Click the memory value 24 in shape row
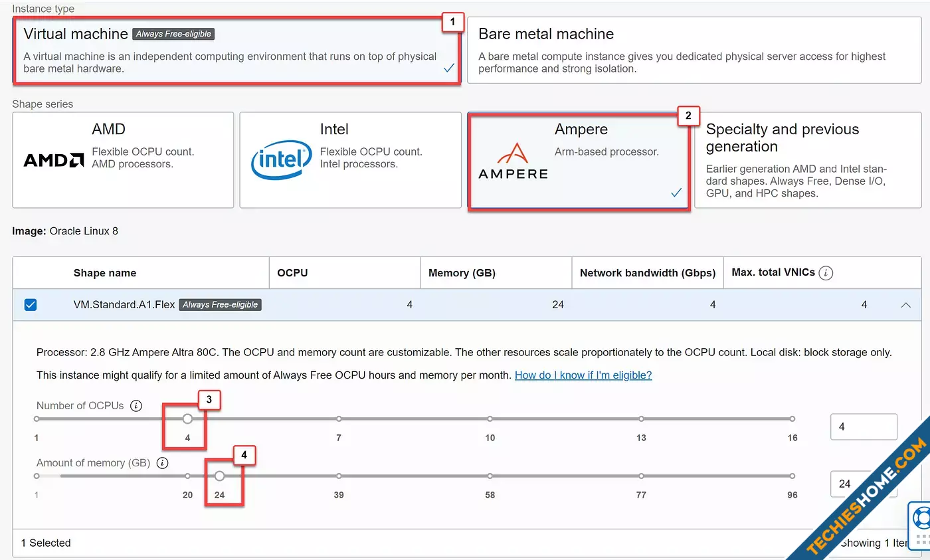Image resolution: width=930 pixels, height=560 pixels. (558, 305)
